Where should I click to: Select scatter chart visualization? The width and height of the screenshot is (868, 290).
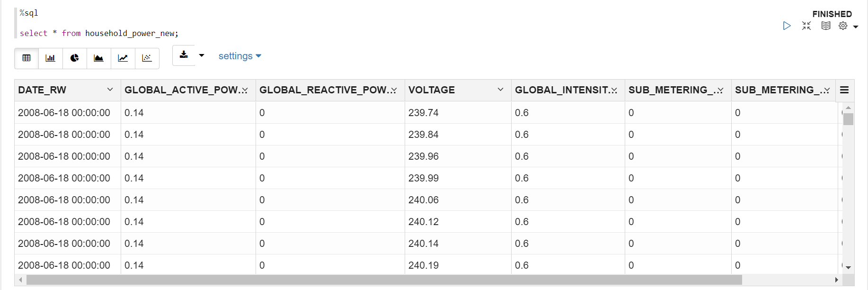click(147, 58)
